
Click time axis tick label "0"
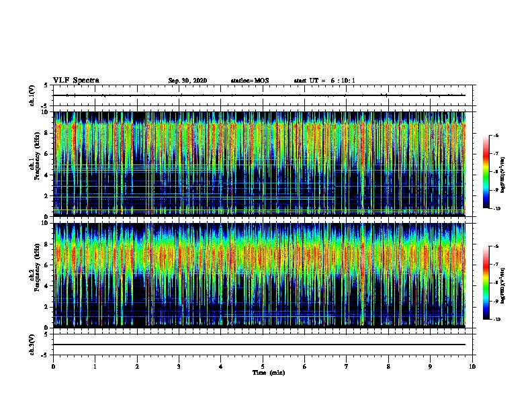[53, 367]
